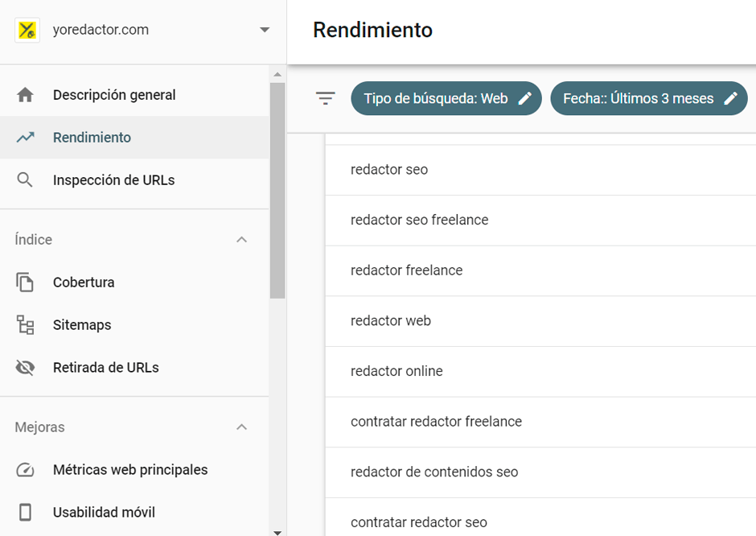The width and height of the screenshot is (756, 536).
Task: Click the pencil icon on the date filter chip
Action: [x=732, y=97]
